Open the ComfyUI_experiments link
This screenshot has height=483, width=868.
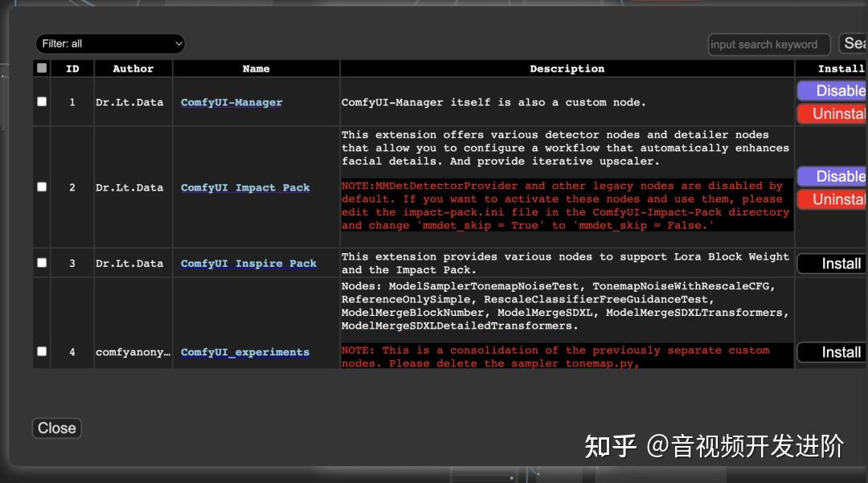[244, 352]
